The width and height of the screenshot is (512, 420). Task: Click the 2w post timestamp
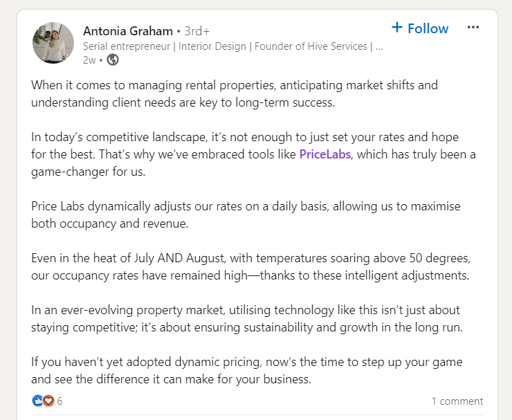pos(89,60)
